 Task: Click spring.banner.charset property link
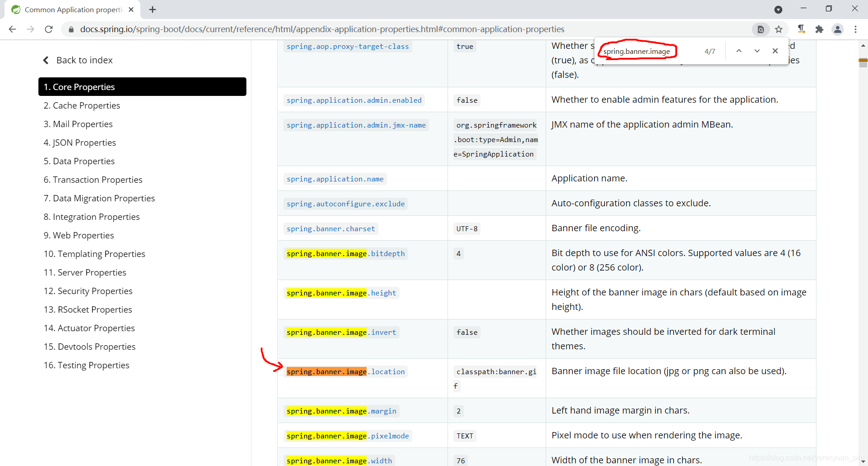[x=331, y=229]
